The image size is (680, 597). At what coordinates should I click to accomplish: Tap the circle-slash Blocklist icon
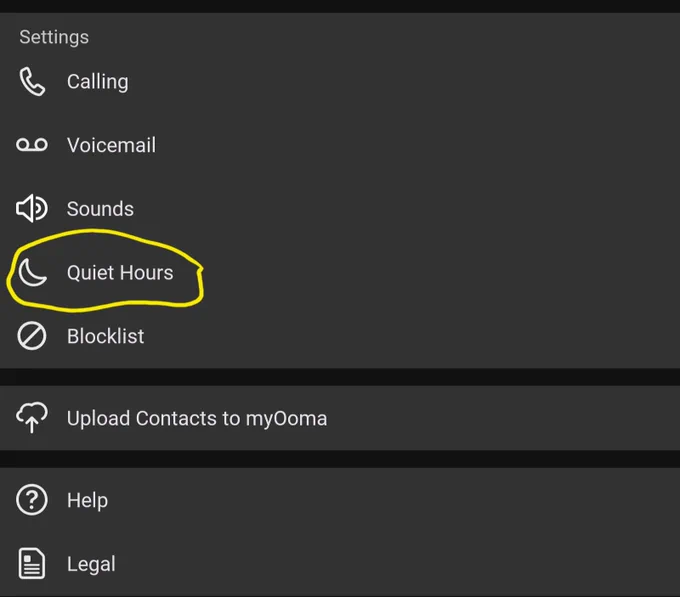(x=32, y=336)
